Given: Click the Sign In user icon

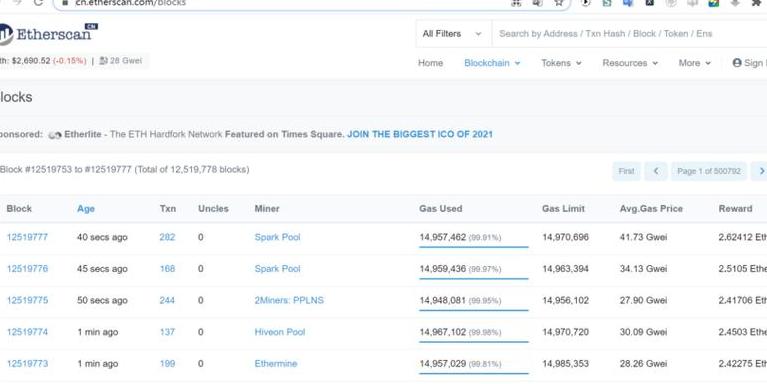Looking at the screenshot, I should (x=737, y=63).
